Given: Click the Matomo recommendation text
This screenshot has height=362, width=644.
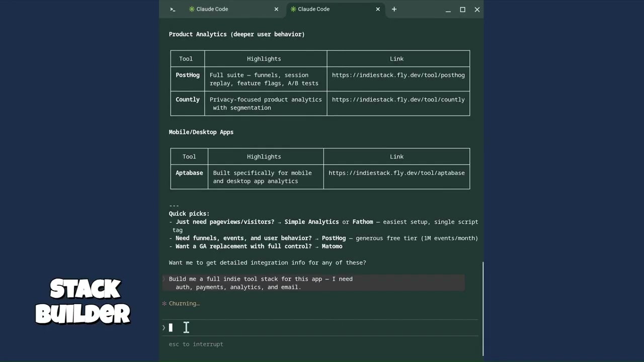Looking at the screenshot, I should point(332,246).
